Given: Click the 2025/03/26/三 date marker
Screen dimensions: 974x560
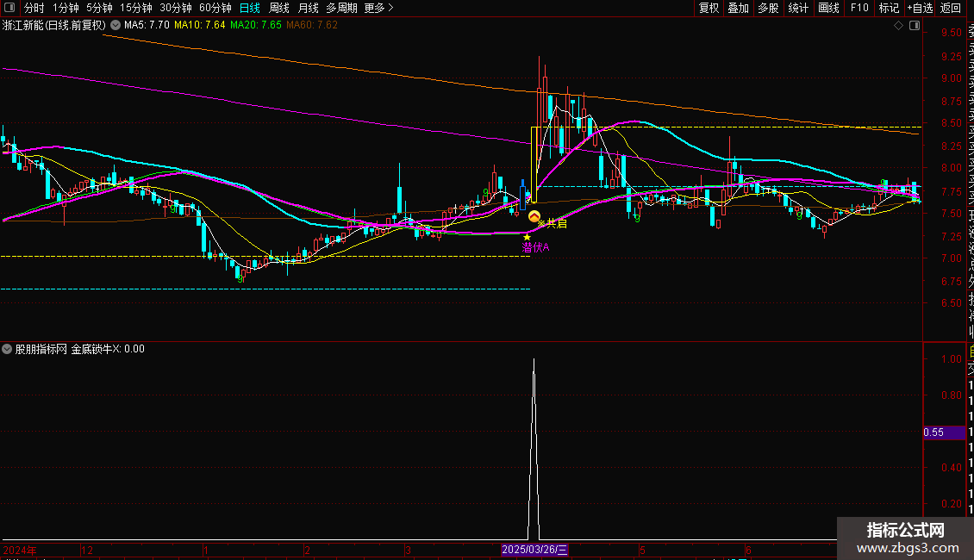Looking at the screenshot, I should (x=534, y=550).
